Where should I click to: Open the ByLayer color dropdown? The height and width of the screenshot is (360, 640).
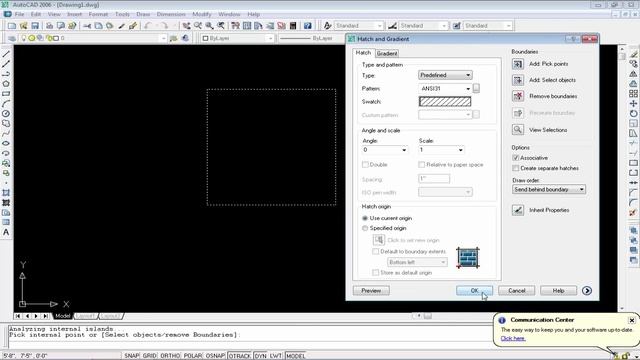click(238, 38)
